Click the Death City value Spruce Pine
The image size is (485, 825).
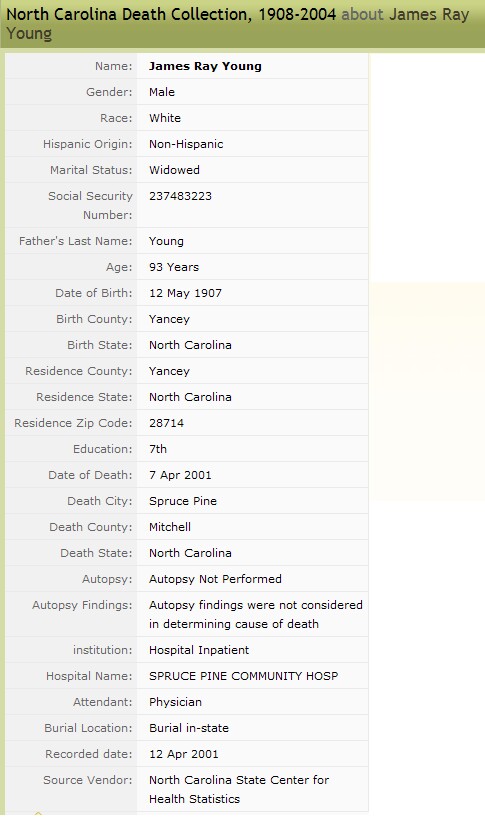point(183,501)
